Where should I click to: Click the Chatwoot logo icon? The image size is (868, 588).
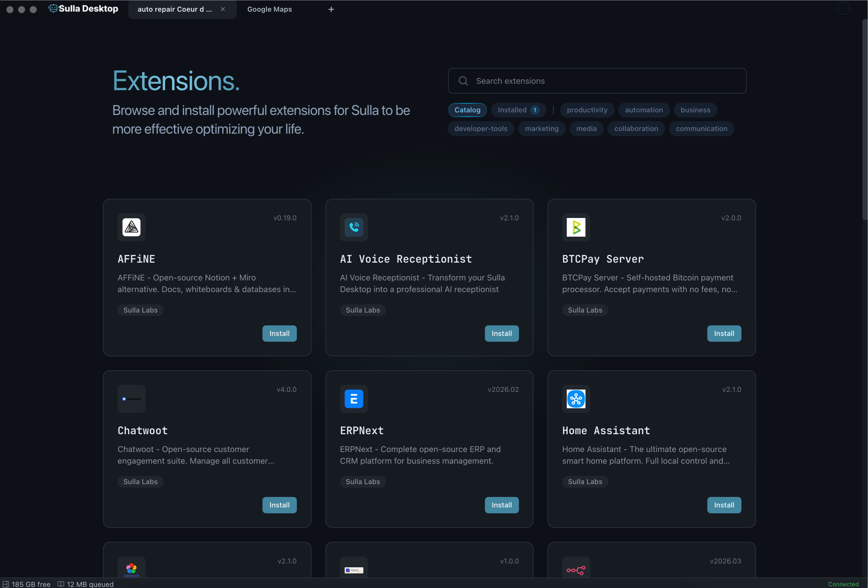132,399
